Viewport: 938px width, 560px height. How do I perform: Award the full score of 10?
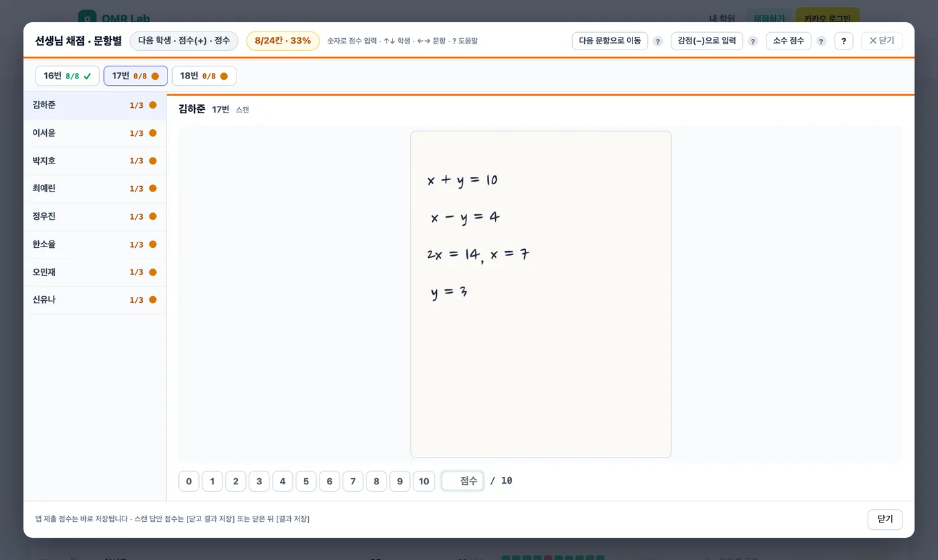[x=424, y=481]
